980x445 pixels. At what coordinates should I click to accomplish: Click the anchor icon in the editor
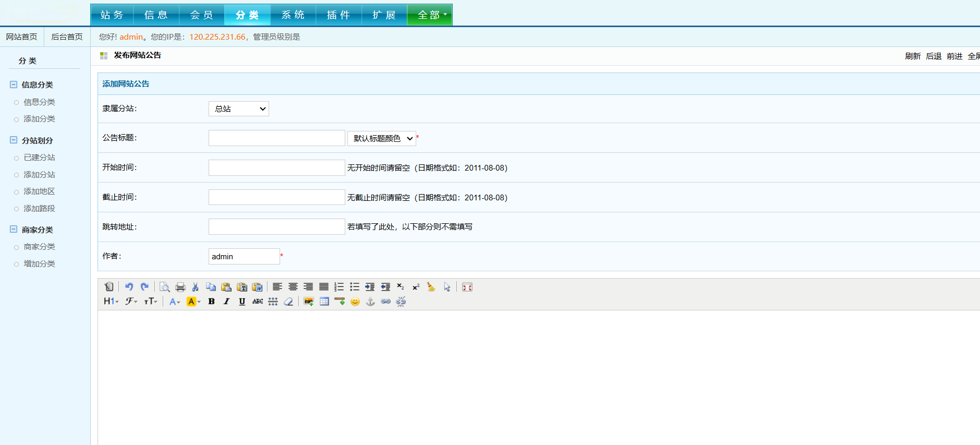pyautogui.click(x=370, y=302)
